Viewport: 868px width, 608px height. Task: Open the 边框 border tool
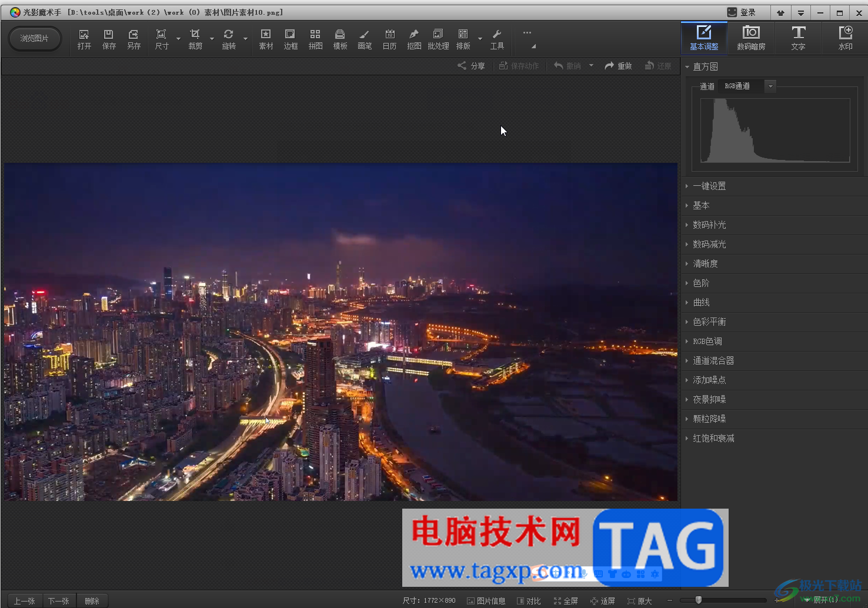(291, 39)
